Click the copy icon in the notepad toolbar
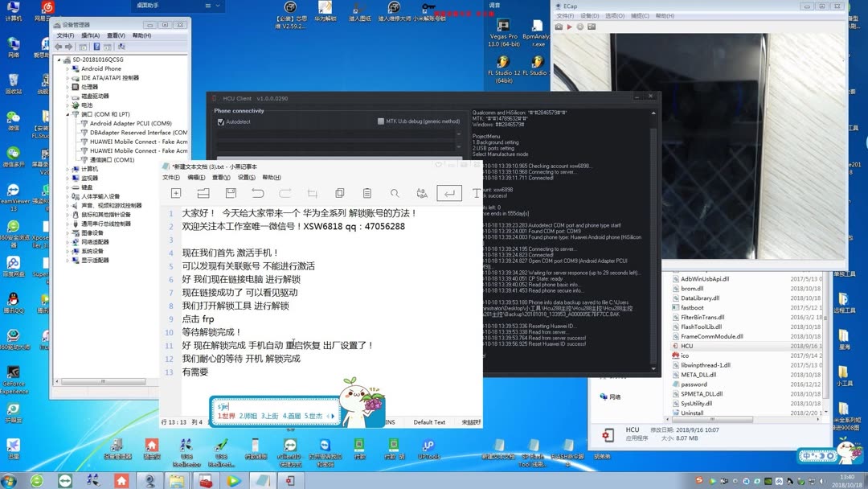The width and height of the screenshot is (868, 489). pos(339,193)
